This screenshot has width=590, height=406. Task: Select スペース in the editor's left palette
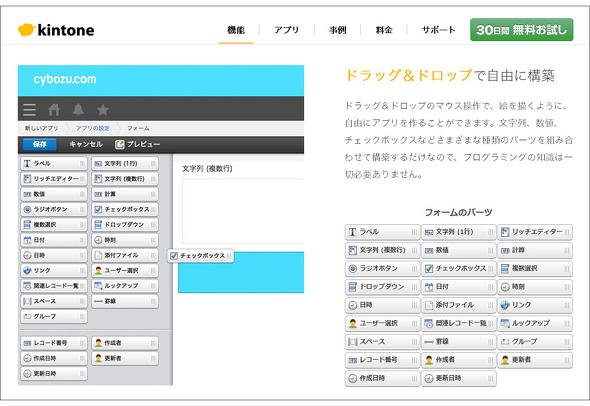(54, 301)
